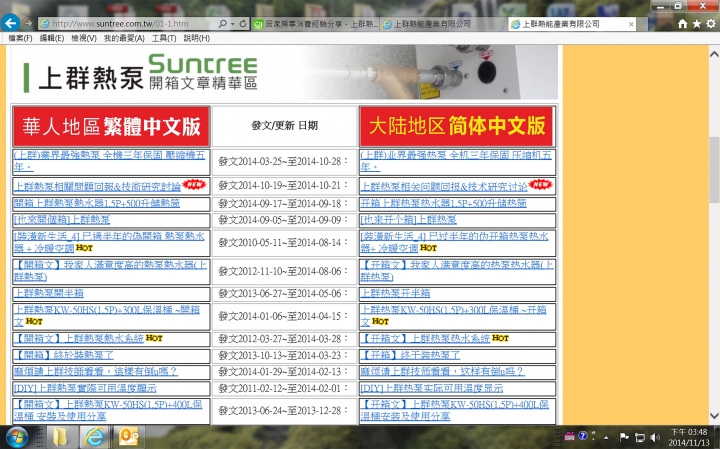
Task: Open simplified link 上群热泵KW-50HS(1.5P)+300L保温桶~开箱文
Action: pyautogui.click(x=454, y=315)
